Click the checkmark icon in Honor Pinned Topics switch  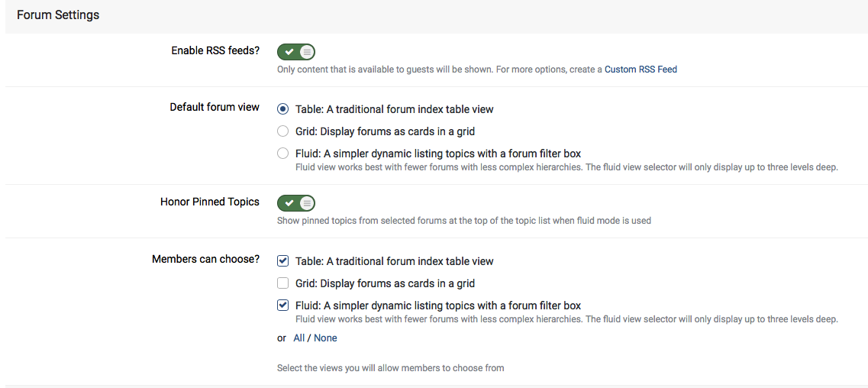[x=289, y=203]
